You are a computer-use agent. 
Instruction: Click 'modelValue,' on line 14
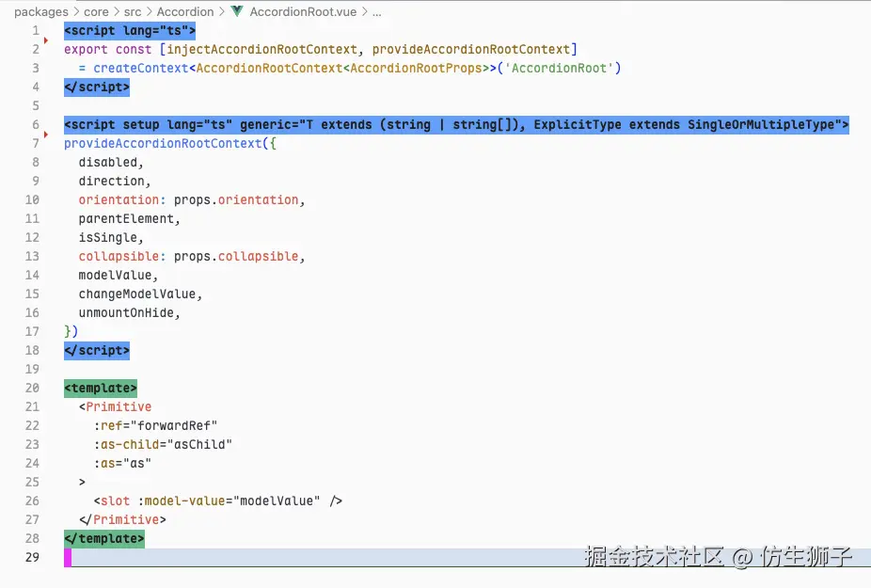coord(119,275)
